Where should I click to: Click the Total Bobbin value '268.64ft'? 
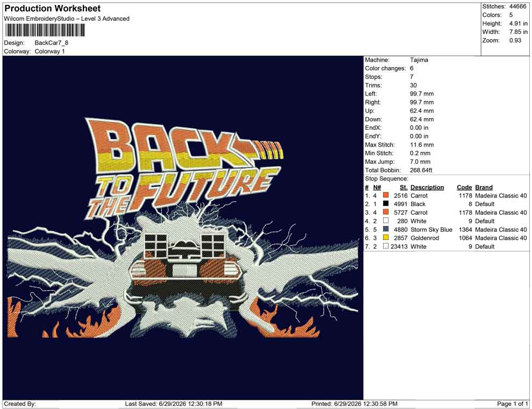pyautogui.click(x=421, y=170)
